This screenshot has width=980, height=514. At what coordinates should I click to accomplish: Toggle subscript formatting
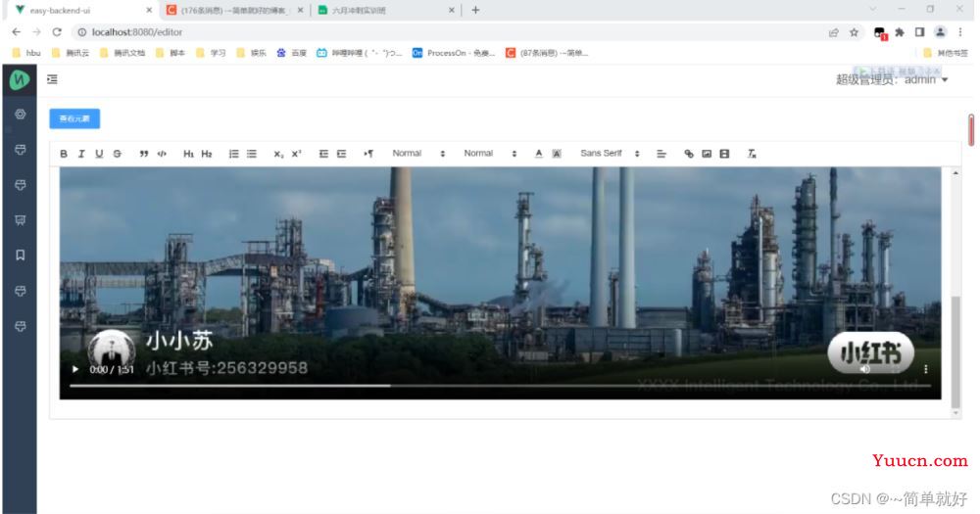coord(278,154)
